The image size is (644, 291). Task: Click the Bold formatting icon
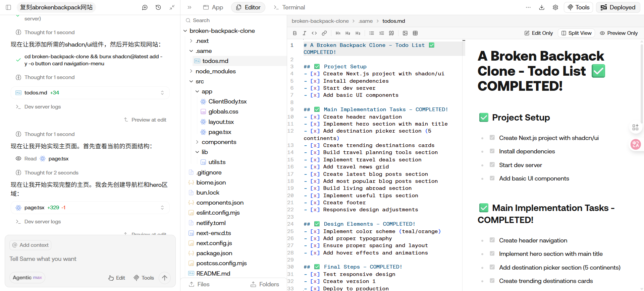tap(294, 33)
